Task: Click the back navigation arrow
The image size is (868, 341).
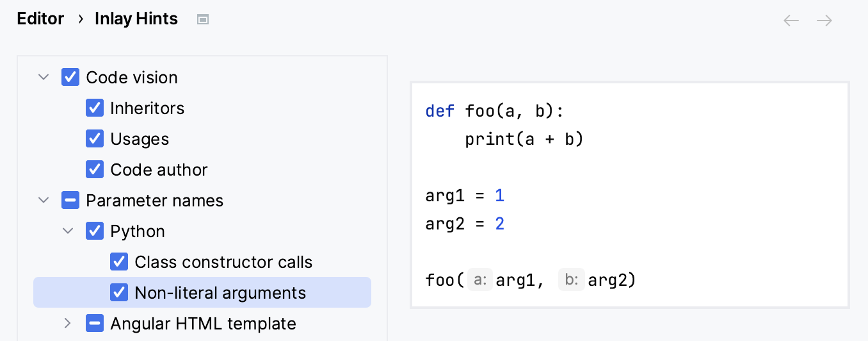Action: coord(791,21)
